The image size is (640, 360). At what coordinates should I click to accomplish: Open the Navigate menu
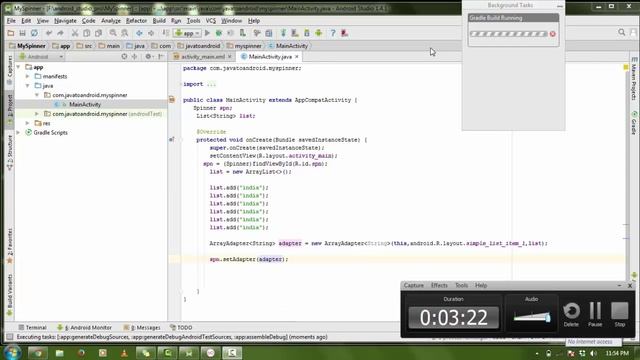(x=65, y=21)
